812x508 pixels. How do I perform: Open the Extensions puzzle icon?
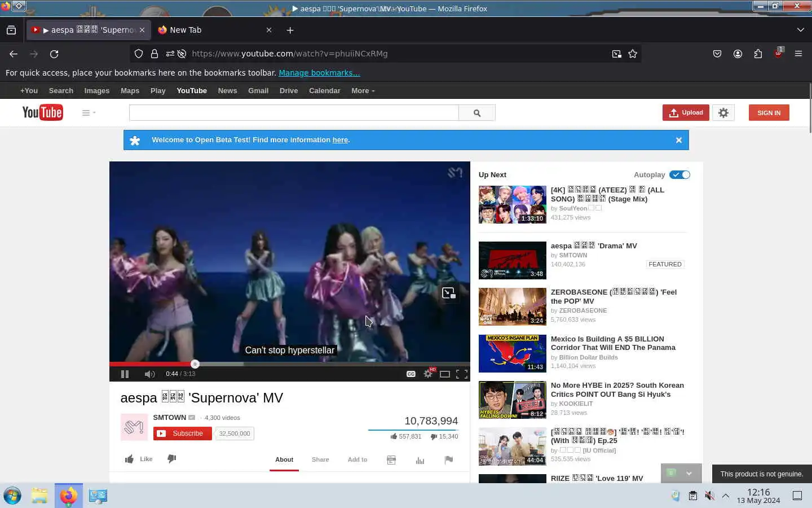pos(758,54)
